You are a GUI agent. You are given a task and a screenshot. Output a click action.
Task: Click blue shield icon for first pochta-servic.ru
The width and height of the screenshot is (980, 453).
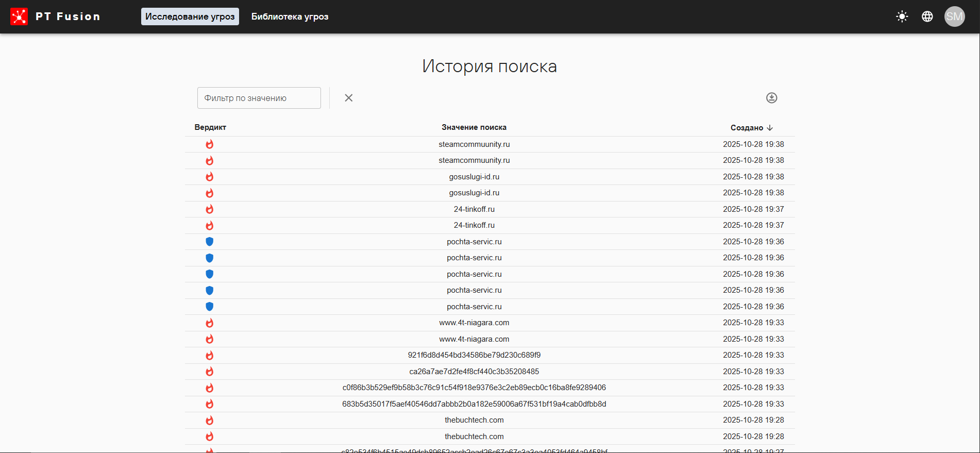click(x=209, y=242)
